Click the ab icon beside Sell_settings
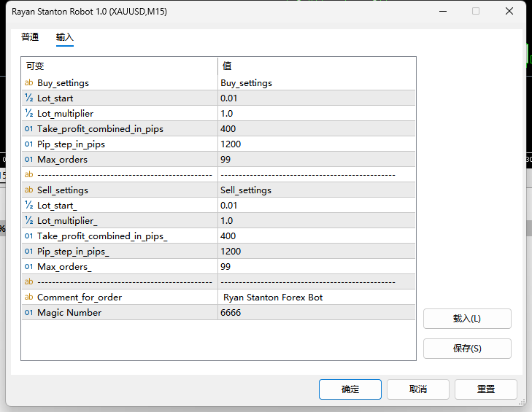This screenshot has height=412, width=532. 29,190
